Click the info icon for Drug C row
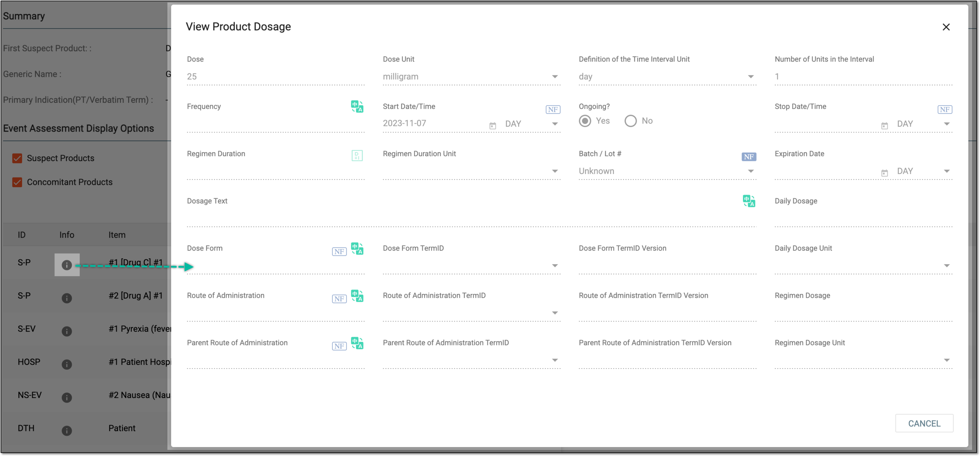The height and width of the screenshot is (456, 980). [x=67, y=265]
